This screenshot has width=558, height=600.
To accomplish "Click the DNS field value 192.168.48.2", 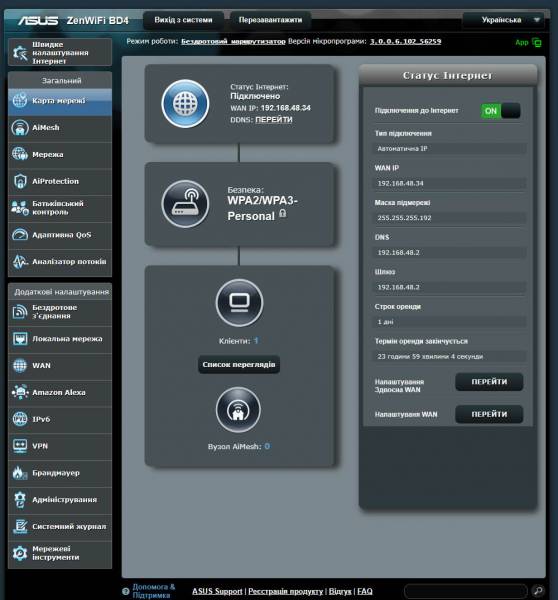I will [449, 253].
